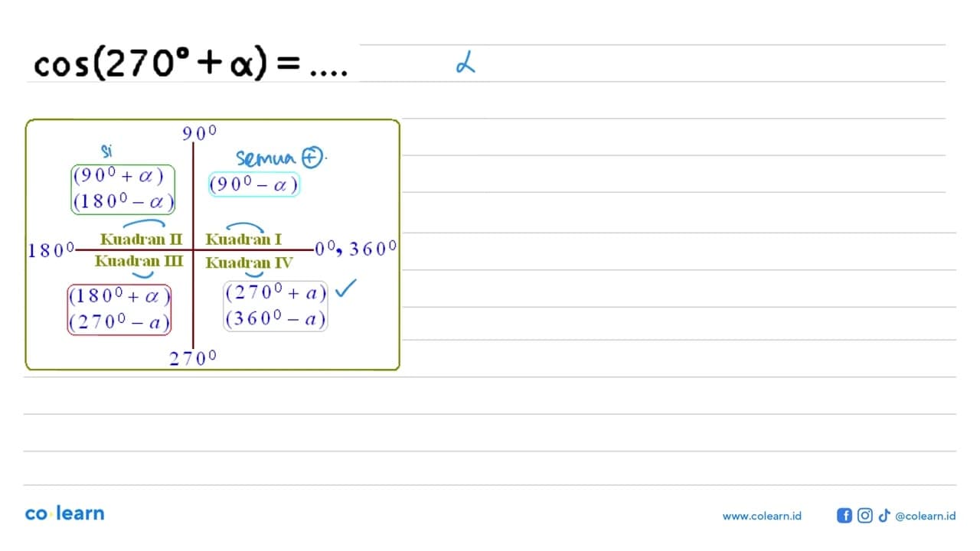Click the Kuadran II label

pos(141,239)
